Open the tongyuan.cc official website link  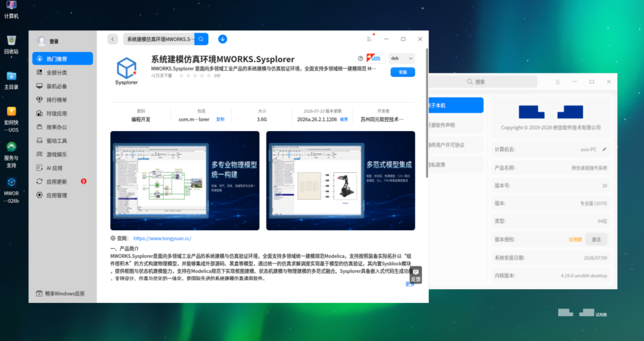162,238
